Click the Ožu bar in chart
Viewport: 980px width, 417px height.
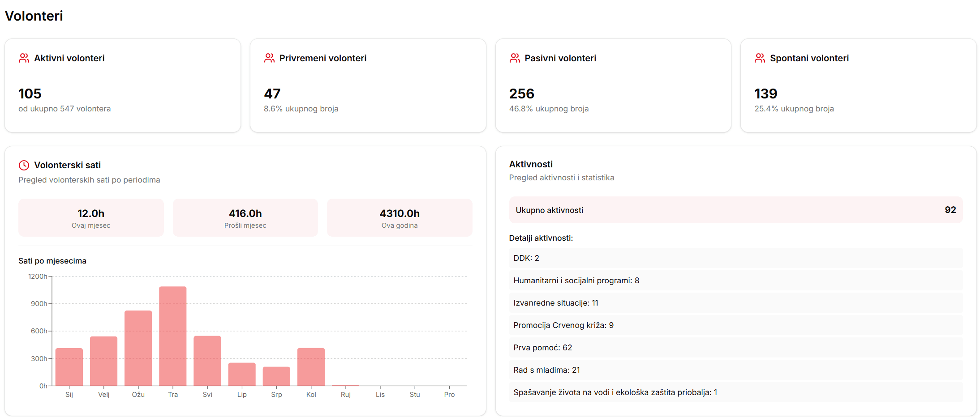coord(138,348)
